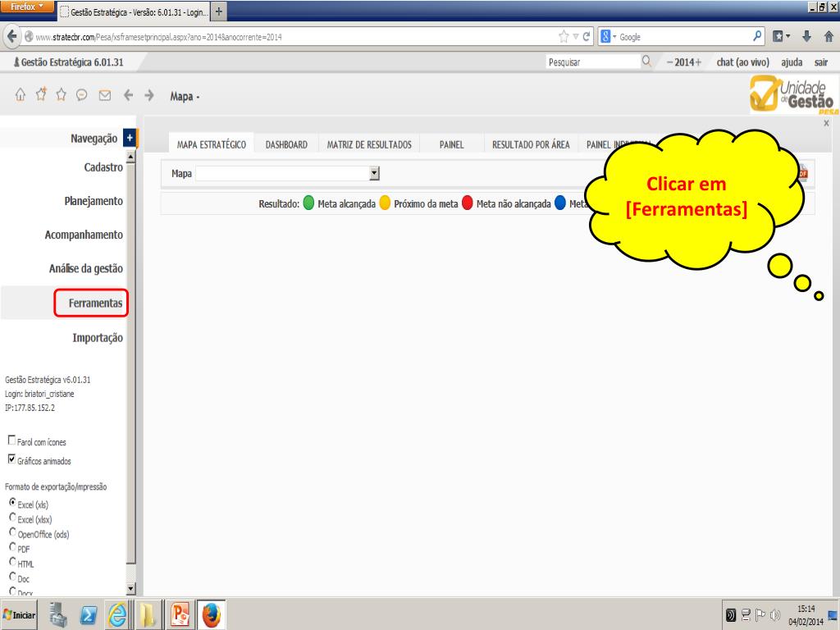This screenshot has width=840, height=630.
Task: Switch to Mapa Estratégico tab
Action: (212, 144)
